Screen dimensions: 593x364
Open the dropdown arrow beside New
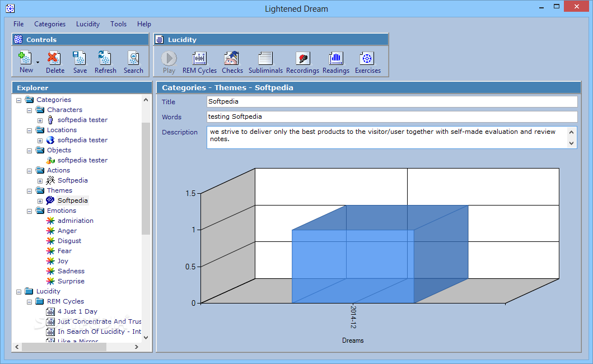pyautogui.click(x=38, y=62)
